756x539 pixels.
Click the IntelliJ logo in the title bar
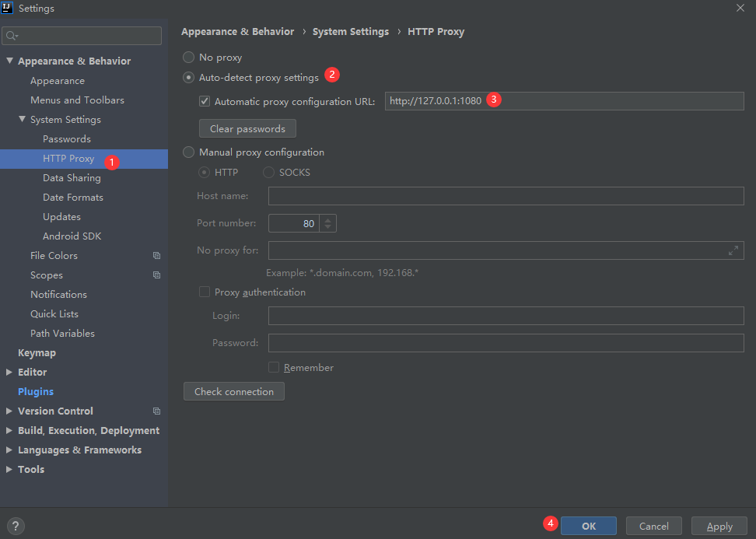tap(7, 8)
